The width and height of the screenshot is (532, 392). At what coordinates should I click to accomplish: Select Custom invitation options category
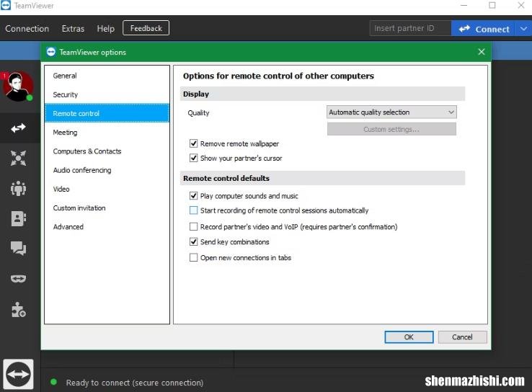point(107,208)
